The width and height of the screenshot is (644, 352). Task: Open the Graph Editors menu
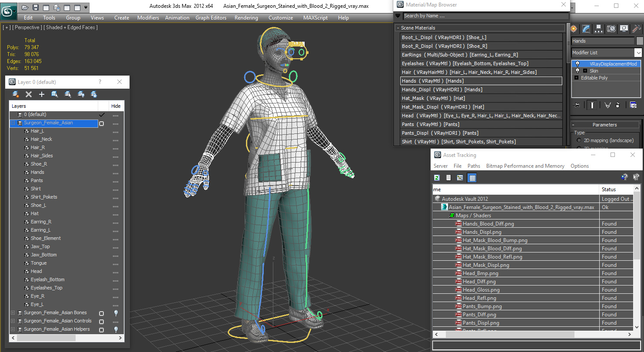pyautogui.click(x=211, y=18)
